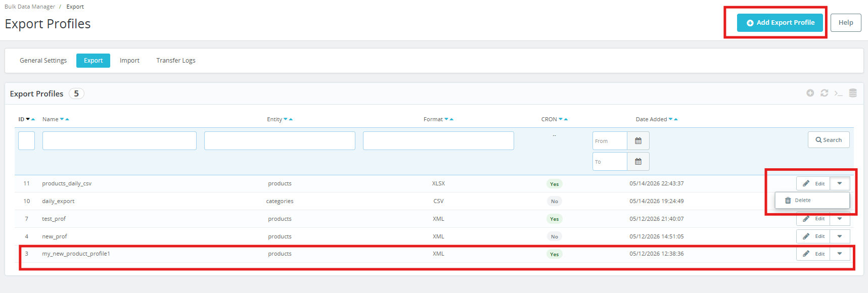Click the To date input field
The image size is (868, 293).
tap(610, 162)
